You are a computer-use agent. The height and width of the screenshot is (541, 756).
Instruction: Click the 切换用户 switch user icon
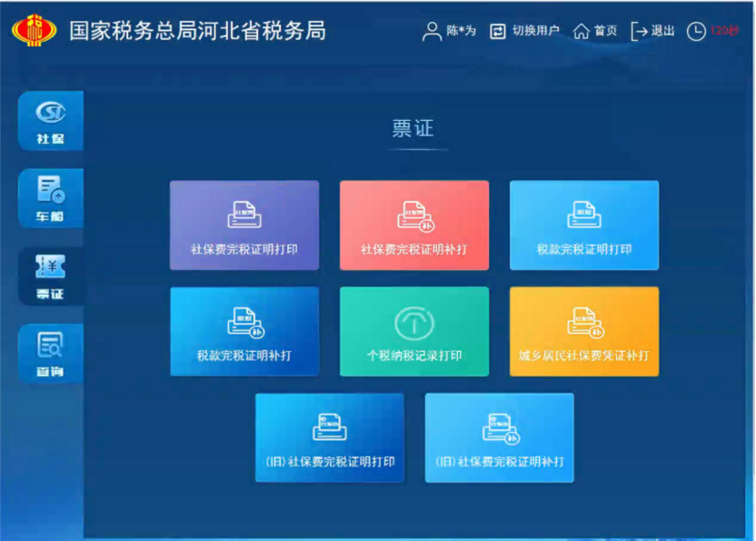(x=497, y=31)
